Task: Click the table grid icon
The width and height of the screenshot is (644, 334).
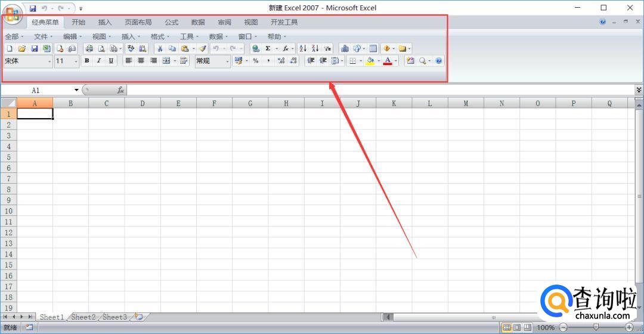Action: click(x=373, y=48)
